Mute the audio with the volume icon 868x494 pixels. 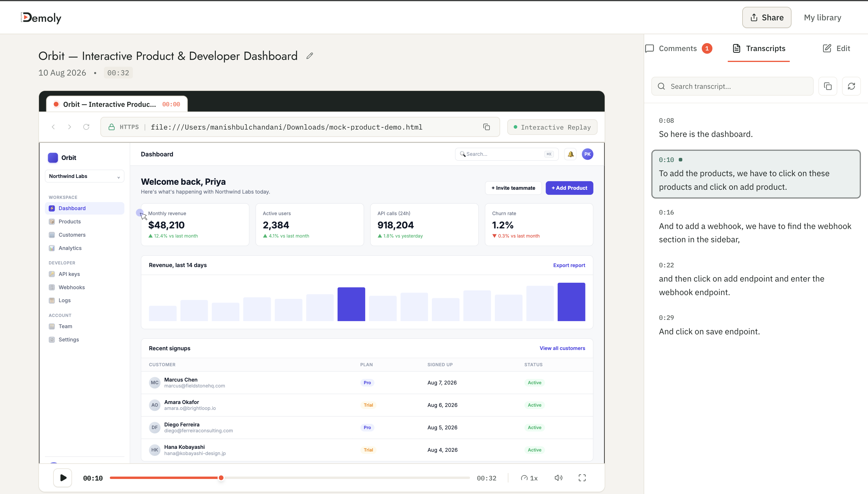click(x=558, y=478)
